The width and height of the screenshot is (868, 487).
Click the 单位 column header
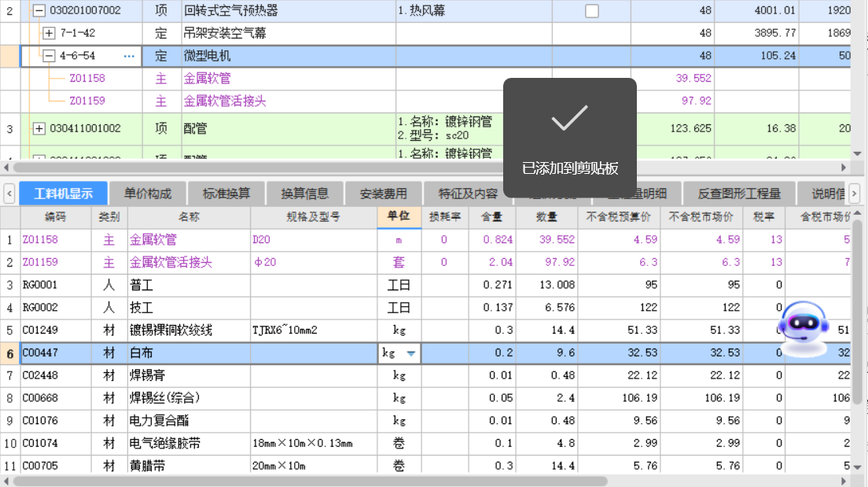(x=399, y=216)
